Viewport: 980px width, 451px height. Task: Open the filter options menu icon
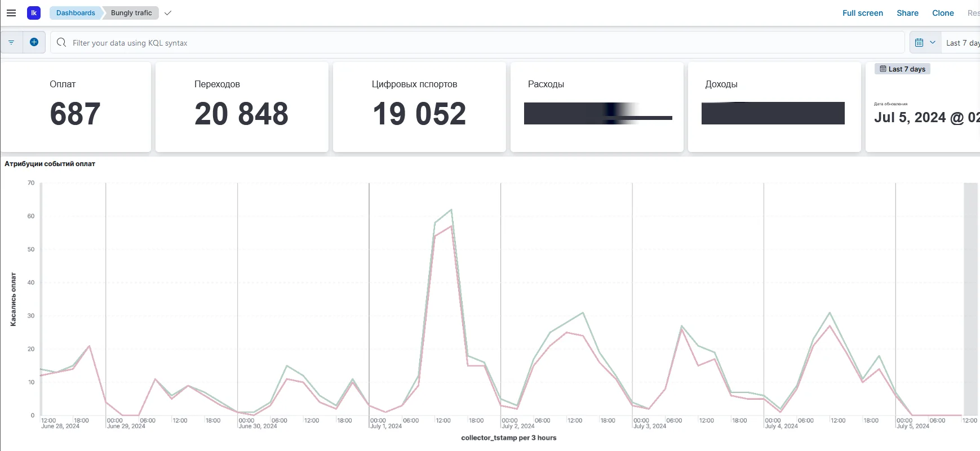11,42
